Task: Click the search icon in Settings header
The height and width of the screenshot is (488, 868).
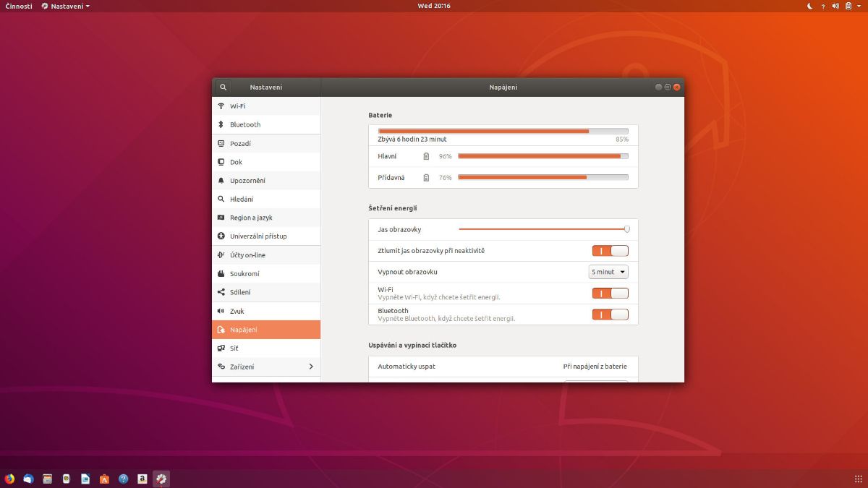Action: (223, 87)
